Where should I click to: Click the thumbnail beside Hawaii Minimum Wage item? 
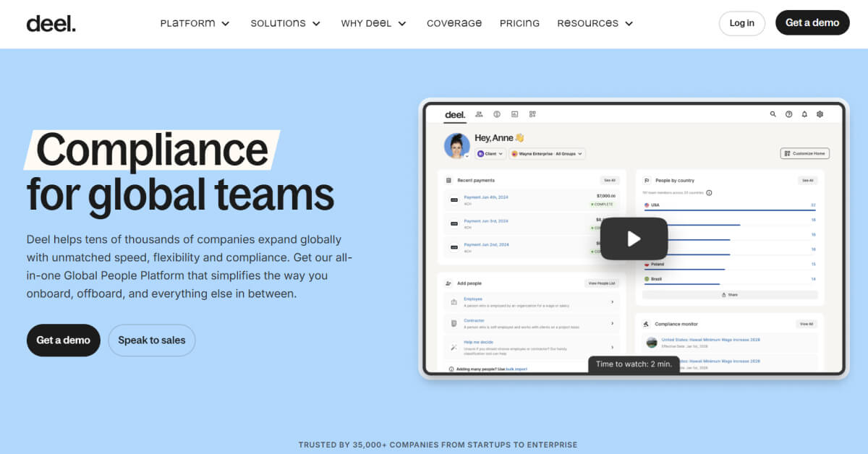(652, 343)
